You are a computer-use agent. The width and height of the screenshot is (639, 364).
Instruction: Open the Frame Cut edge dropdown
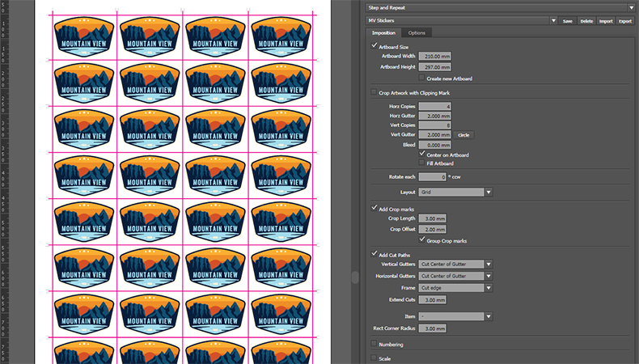click(x=455, y=288)
